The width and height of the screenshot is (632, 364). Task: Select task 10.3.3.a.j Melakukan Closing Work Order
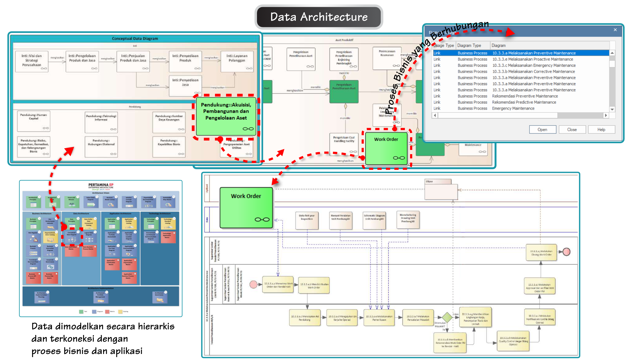point(541,253)
